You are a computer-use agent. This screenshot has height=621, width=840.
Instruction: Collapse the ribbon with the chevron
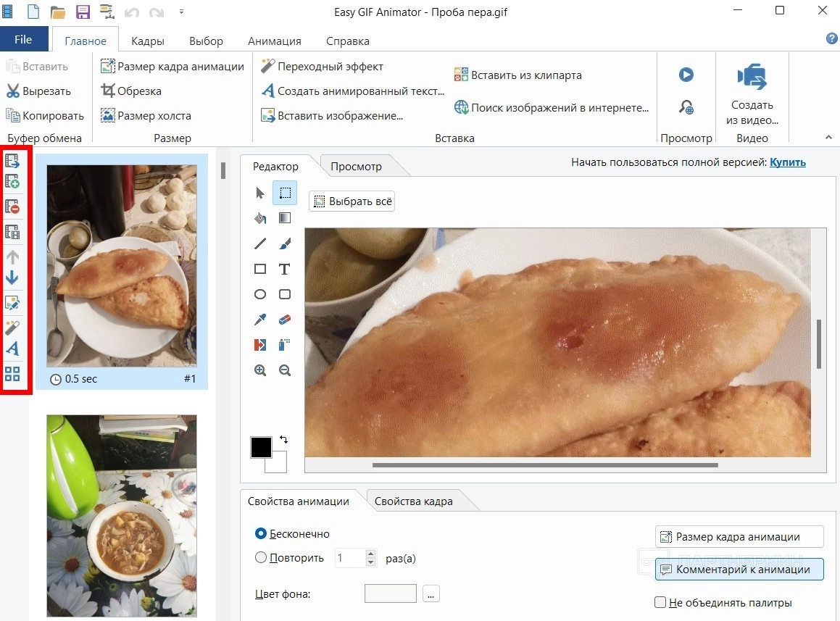828,138
